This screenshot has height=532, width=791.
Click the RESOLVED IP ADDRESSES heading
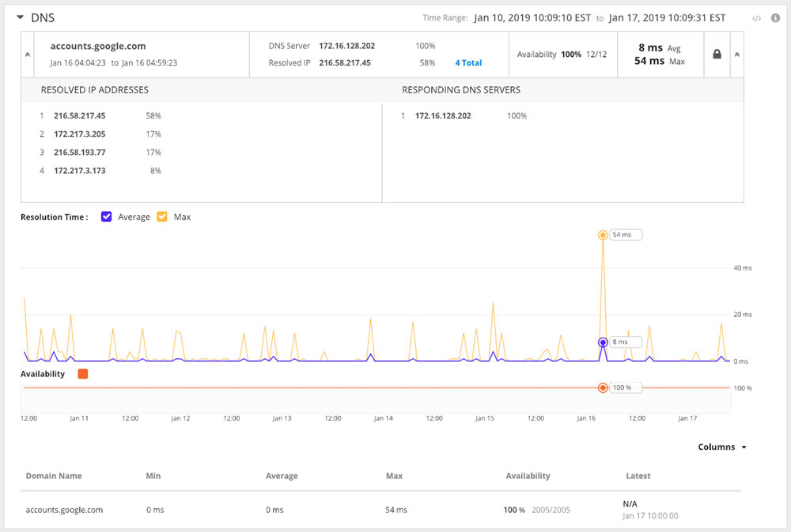(95, 90)
